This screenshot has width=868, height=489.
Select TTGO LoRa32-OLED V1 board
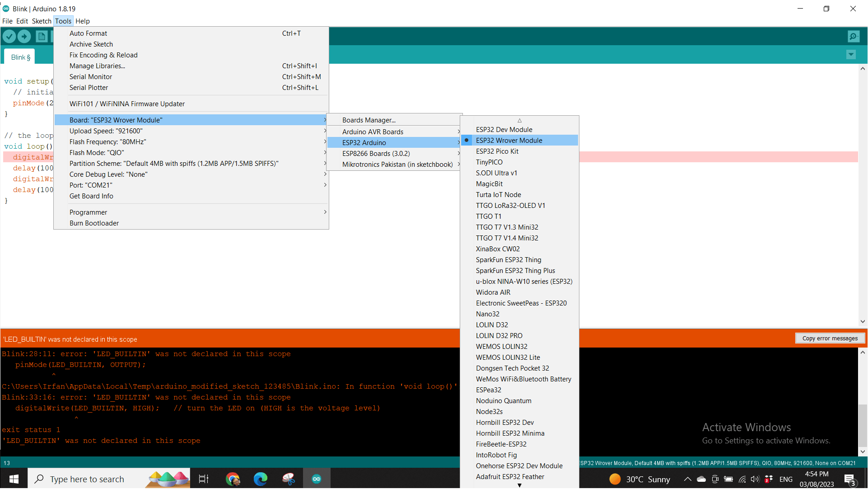[x=519, y=206]
